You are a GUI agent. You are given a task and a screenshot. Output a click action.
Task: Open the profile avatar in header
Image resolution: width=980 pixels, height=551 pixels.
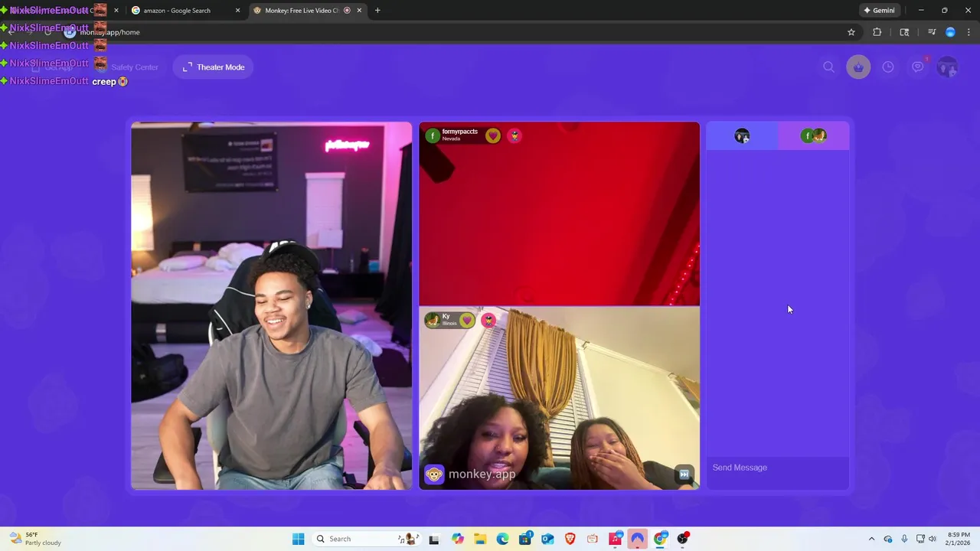(x=948, y=67)
